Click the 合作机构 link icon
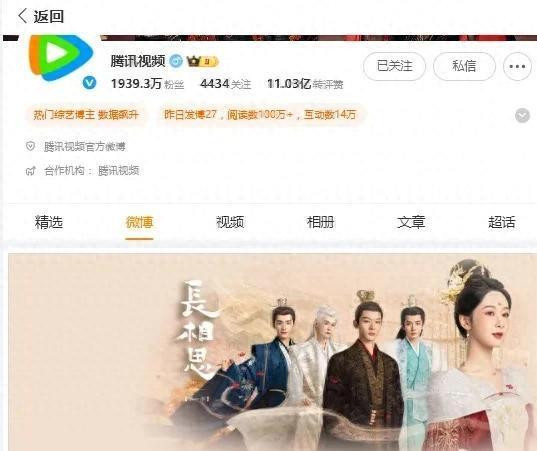Viewport: 537px width, 451px height. coord(30,171)
